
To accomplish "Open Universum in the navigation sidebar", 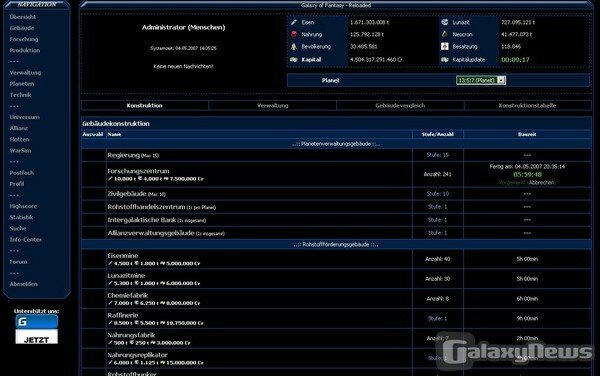I will 24,117.
